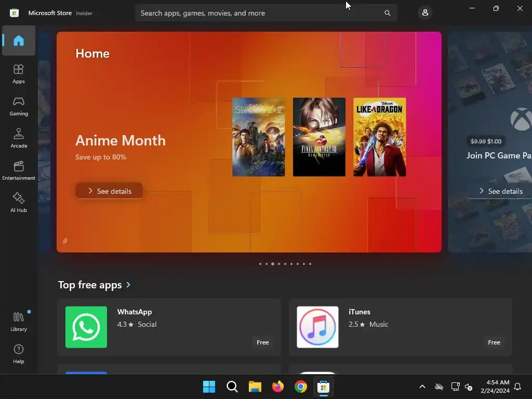Show hidden system tray icons
The width and height of the screenshot is (532, 399).
422,387
